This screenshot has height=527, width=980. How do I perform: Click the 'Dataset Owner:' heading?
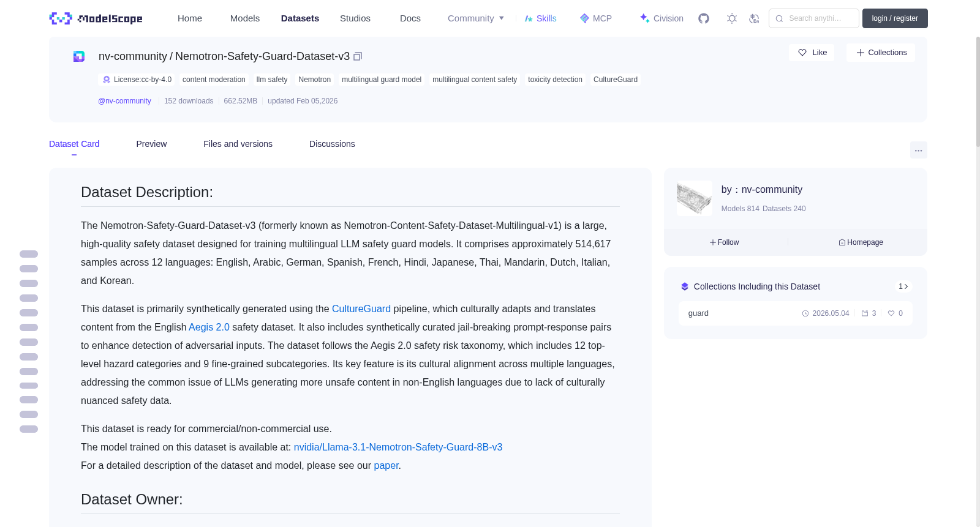coord(132,499)
